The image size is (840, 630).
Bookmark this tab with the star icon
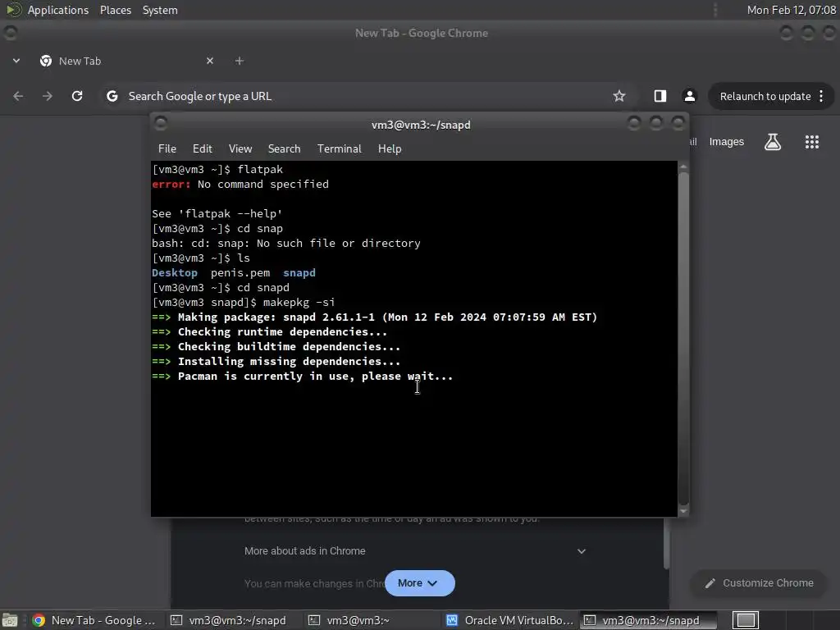pyautogui.click(x=619, y=96)
